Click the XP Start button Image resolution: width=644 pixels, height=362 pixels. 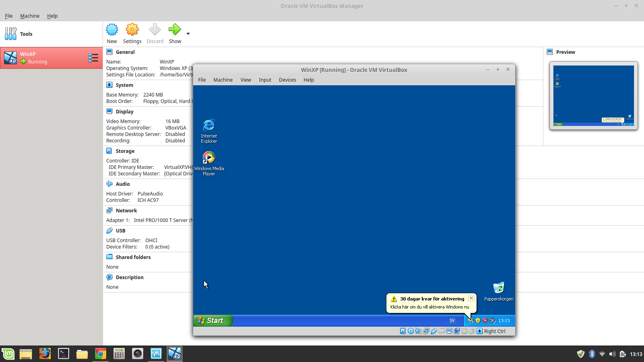click(213, 321)
